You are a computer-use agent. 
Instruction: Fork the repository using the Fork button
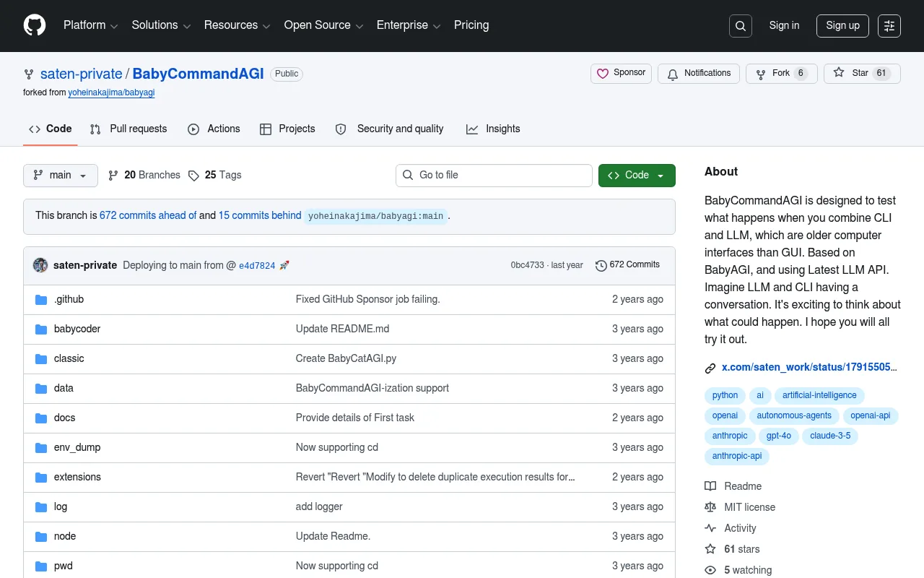781,74
